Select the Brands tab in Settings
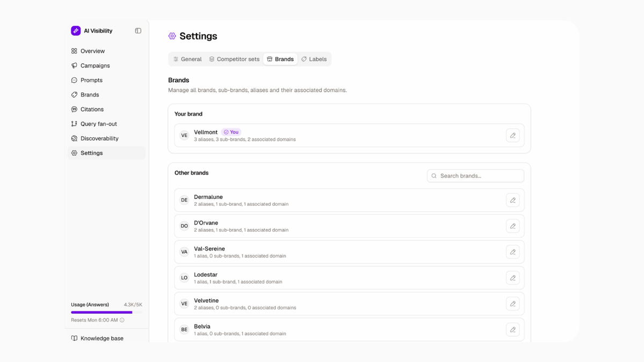 [x=280, y=59]
